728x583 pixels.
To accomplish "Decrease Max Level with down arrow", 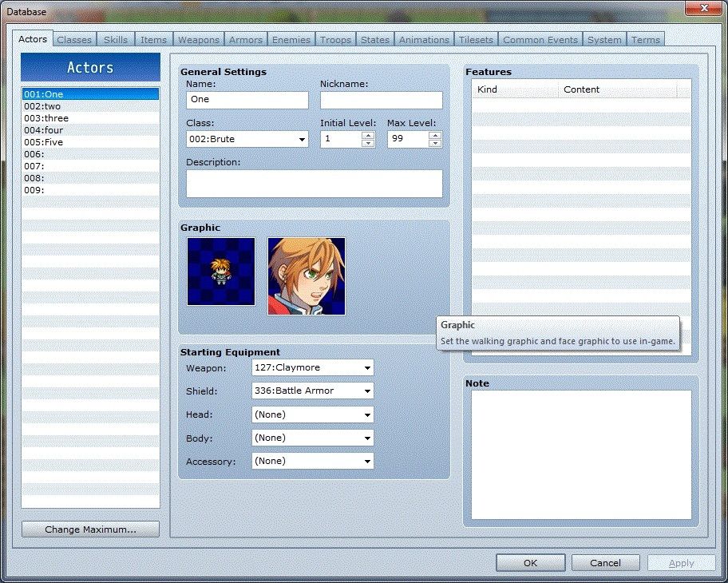I will click(x=435, y=144).
